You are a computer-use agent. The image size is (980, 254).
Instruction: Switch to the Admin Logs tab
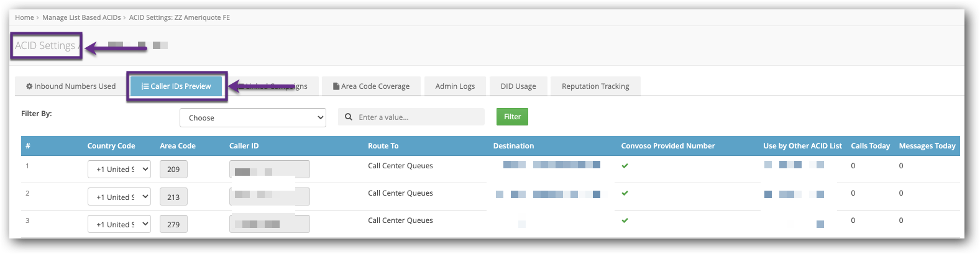point(455,86)
